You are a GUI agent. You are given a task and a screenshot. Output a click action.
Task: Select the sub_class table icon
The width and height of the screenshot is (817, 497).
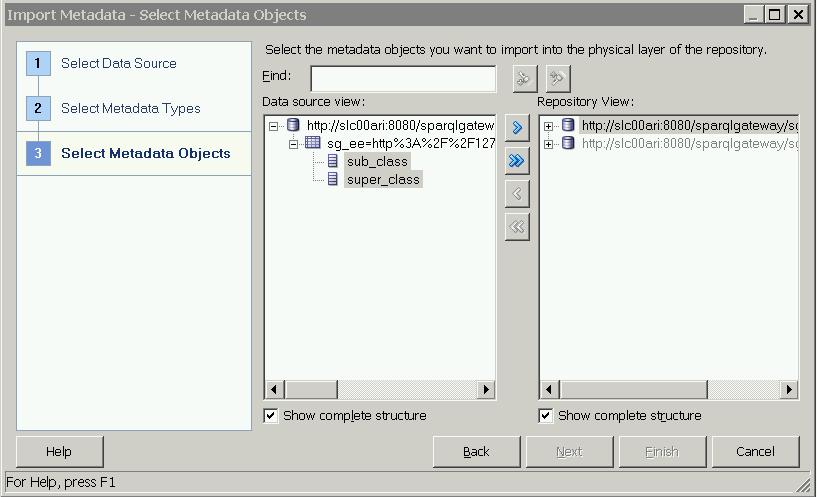333,161
